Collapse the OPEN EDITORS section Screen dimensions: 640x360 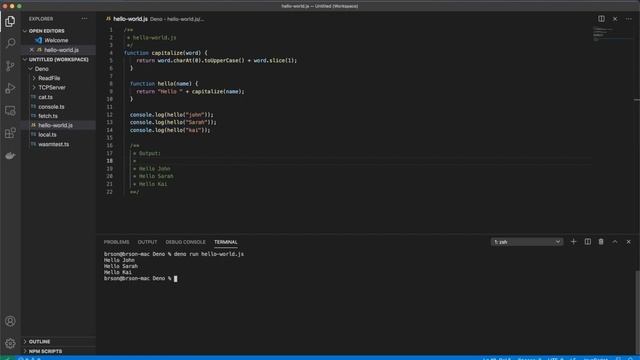[25, 31]
